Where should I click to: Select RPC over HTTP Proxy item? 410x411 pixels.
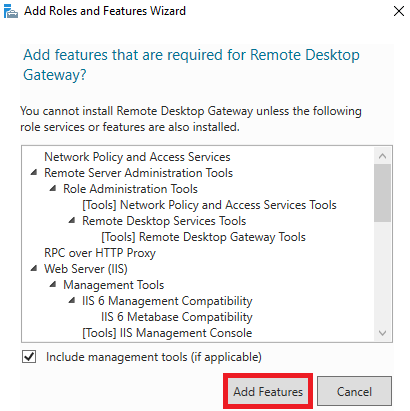point(100,253)
